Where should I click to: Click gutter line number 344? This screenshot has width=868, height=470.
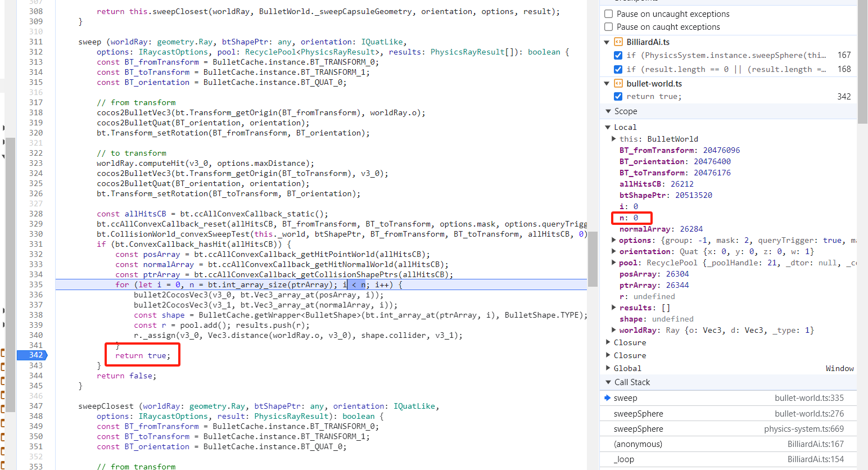[36, 376]
